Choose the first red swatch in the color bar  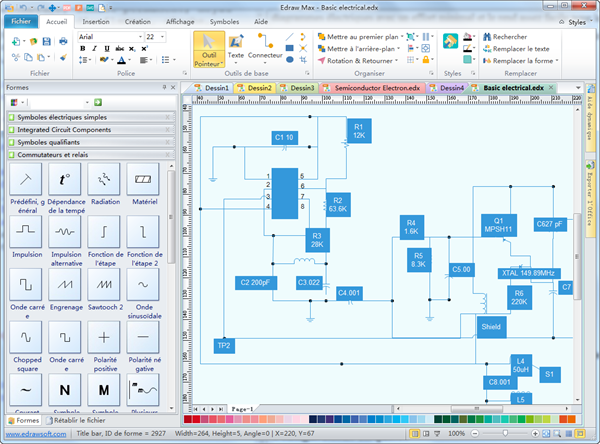pos(188,419)
